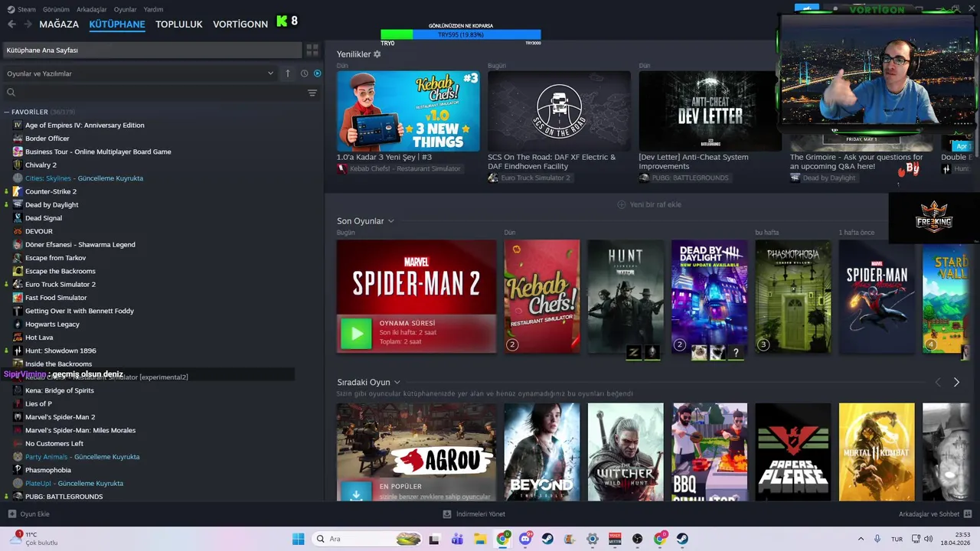The width and height of the screenshot is (980, 551).
Task: Open İndirmeleri Yönet
Action: (474, 514)
